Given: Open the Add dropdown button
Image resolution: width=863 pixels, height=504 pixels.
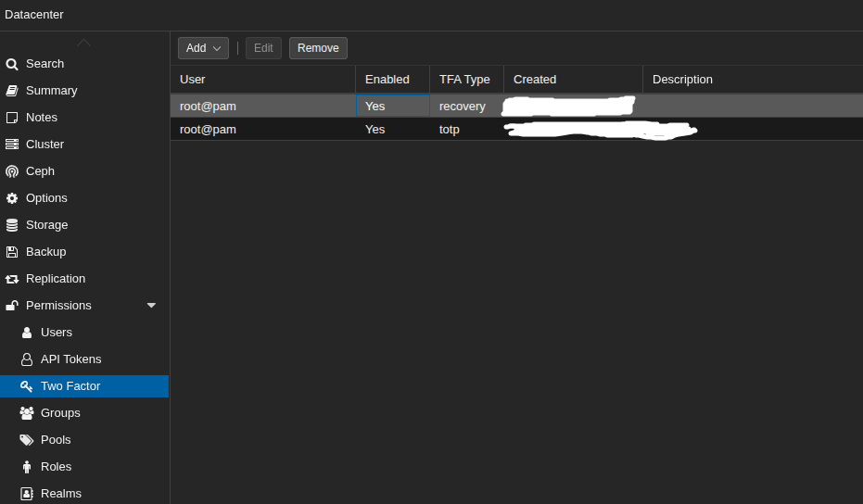Looking at the screenshot, I should coord(203,48).
